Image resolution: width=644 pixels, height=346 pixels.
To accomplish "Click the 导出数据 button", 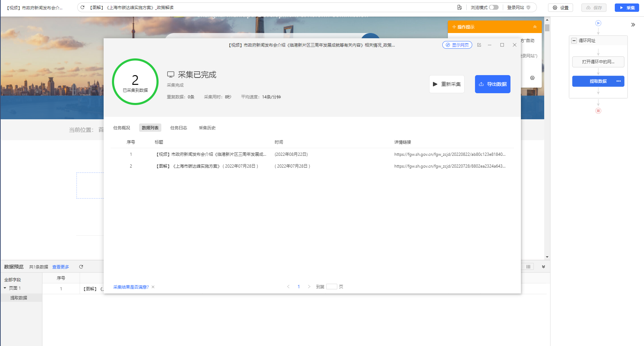I will click(x=493, y=84).
